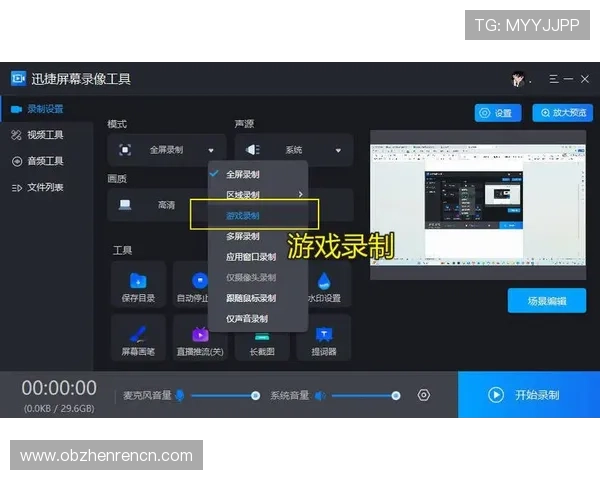Image resolution: width=600 pixels, height=480 pixels.
Task: Select 区域录制 menu entry
Action: (258, 195)
